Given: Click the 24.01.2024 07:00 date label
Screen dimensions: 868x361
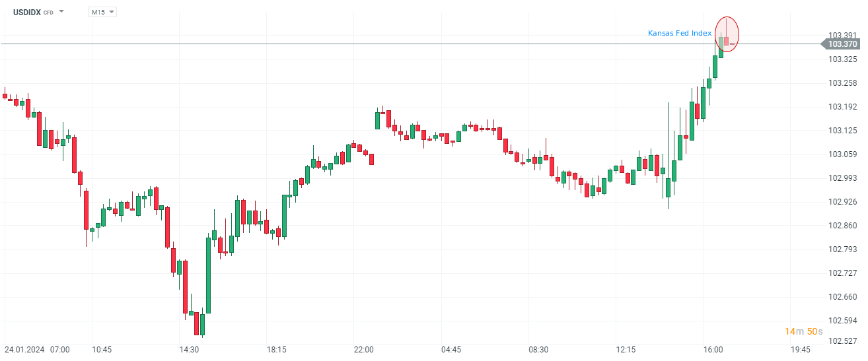Looking at the screenshot, I should pos(37,350).
